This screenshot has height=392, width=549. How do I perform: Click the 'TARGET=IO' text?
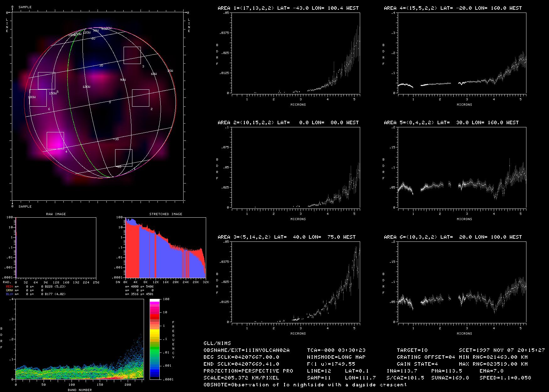412,350
